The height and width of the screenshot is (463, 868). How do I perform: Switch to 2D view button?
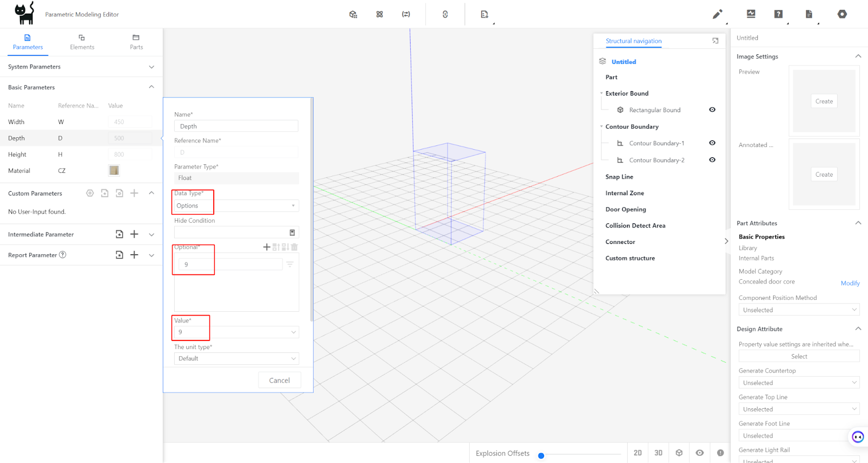tap(637, 453)
